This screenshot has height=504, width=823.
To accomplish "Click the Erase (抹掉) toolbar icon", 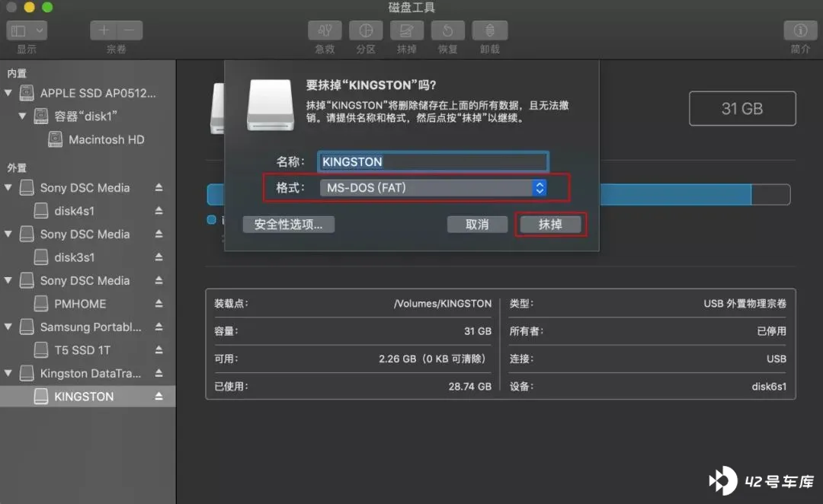I will tap(407, 30).
